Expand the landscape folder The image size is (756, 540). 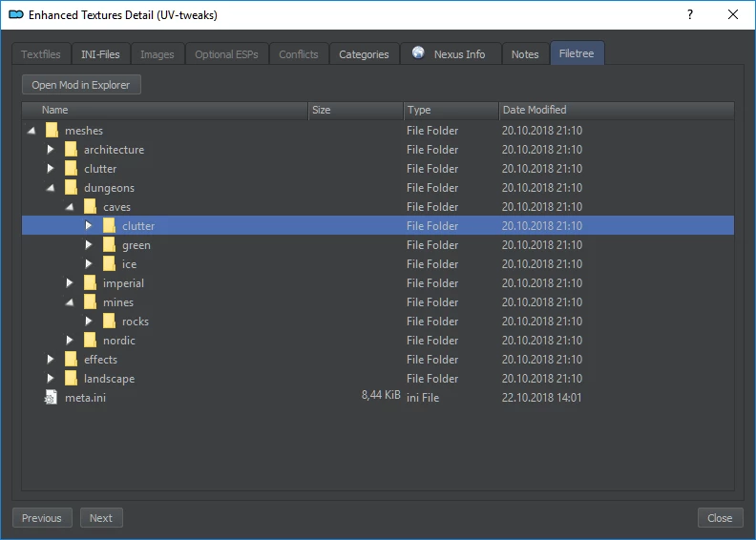coord(51,378)
